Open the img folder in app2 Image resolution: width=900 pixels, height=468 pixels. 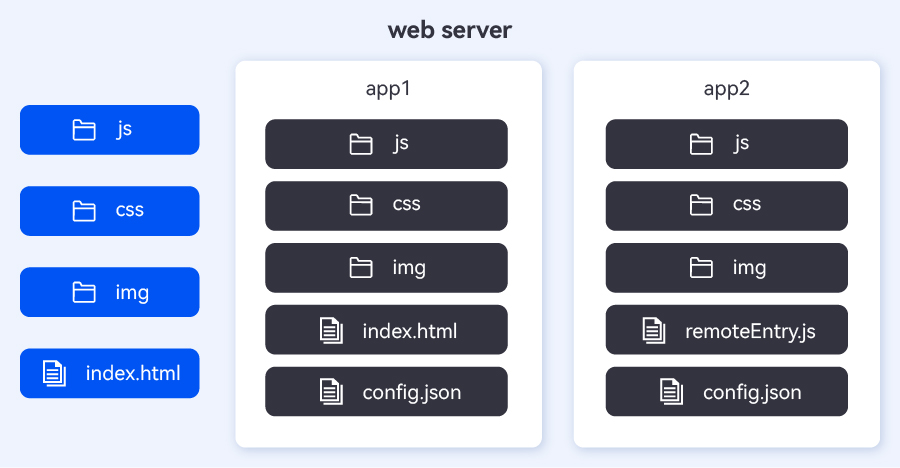(727, 268)
